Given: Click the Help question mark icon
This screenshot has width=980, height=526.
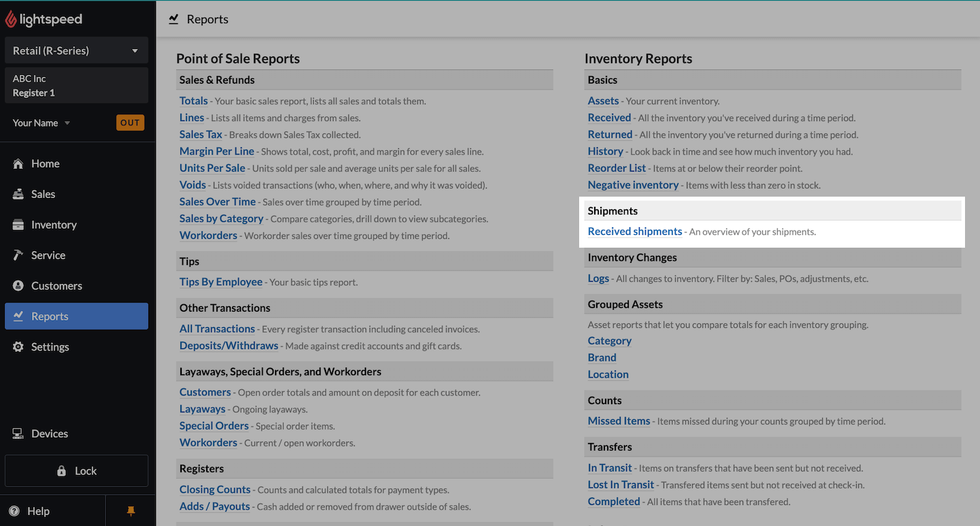Looking at the screenshot, I should (14, 511).
